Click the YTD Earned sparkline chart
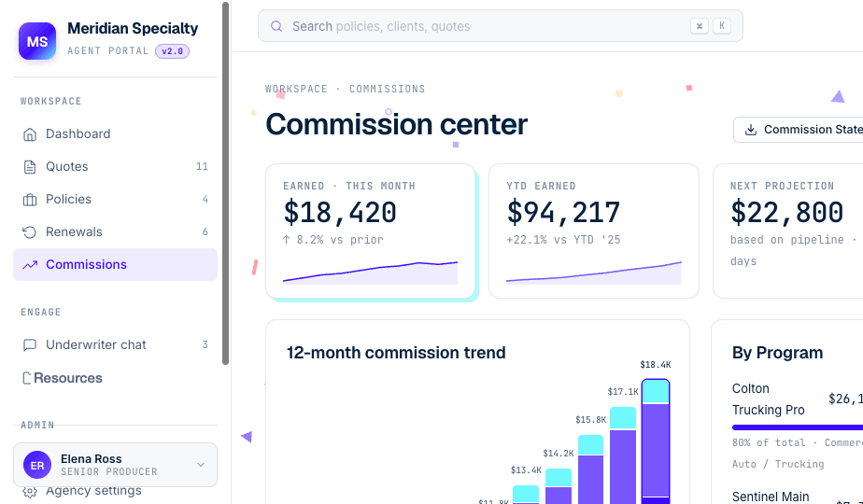 pos(594,273)
